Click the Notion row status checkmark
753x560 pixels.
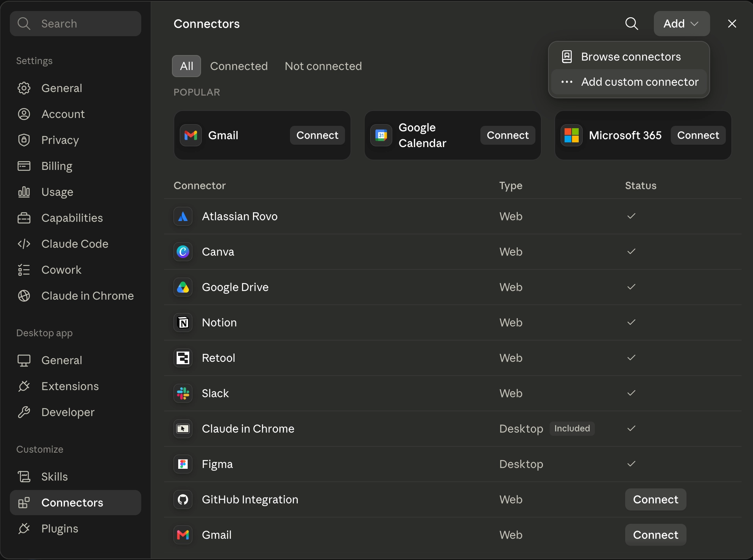[x=631, y=322]
